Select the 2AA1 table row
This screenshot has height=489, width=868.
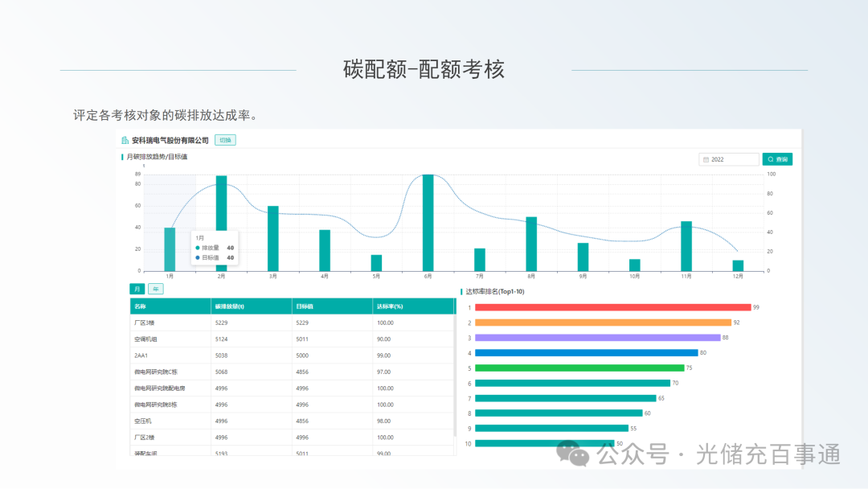(292, 355)
